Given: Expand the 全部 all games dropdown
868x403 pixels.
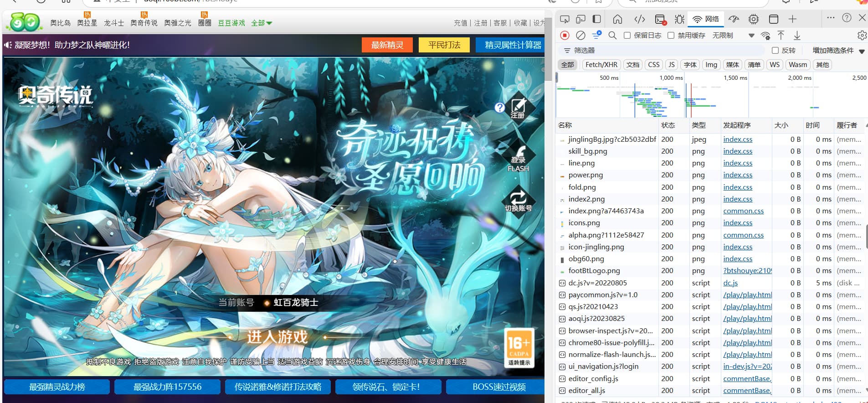Looking at the screenshot, I should click(x=262, y=23).
